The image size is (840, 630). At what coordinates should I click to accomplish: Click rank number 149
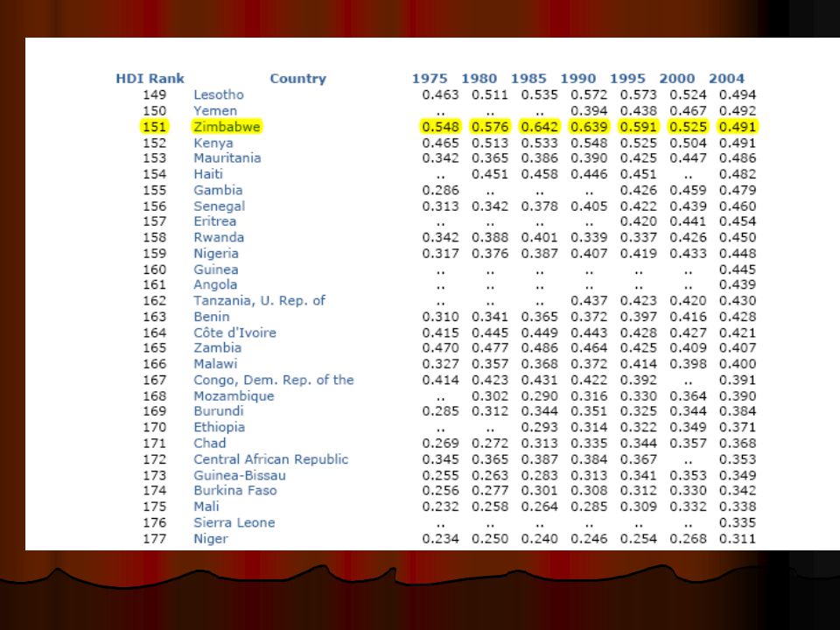point(154,94)
